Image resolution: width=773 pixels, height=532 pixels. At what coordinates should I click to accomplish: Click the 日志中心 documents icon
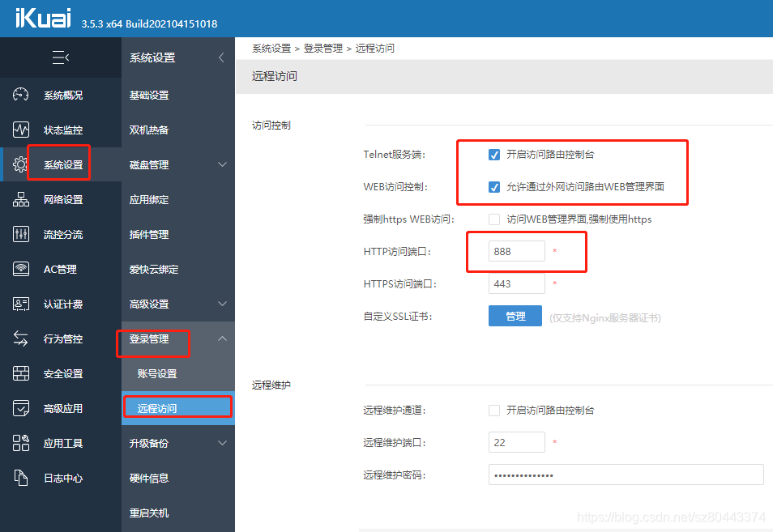pos(21,478)
